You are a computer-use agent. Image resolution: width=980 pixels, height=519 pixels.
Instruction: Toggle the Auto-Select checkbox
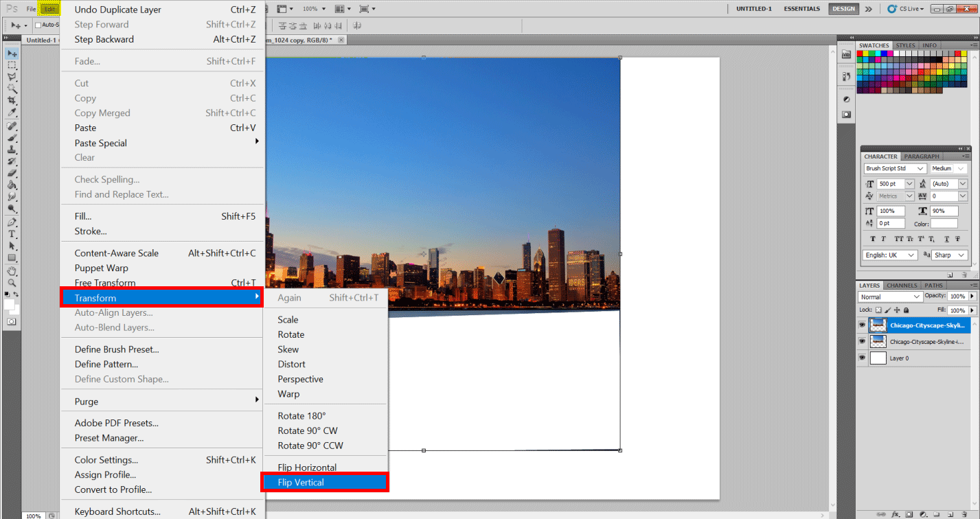click(38, 25)
